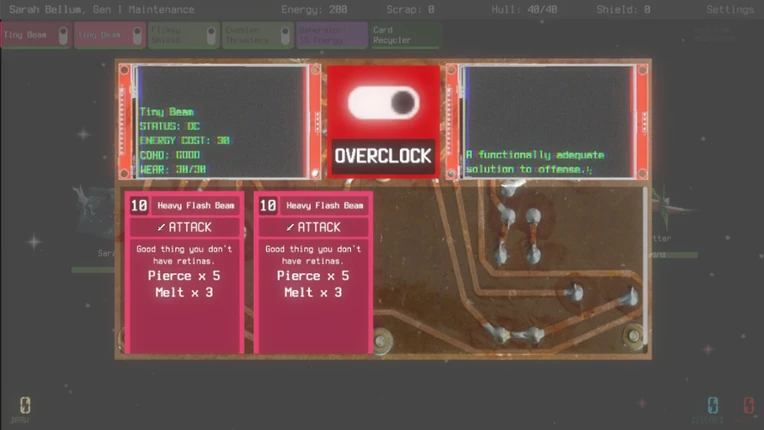Select the Card Recycler module tab

pyautogui.click(x=405, y=35)
